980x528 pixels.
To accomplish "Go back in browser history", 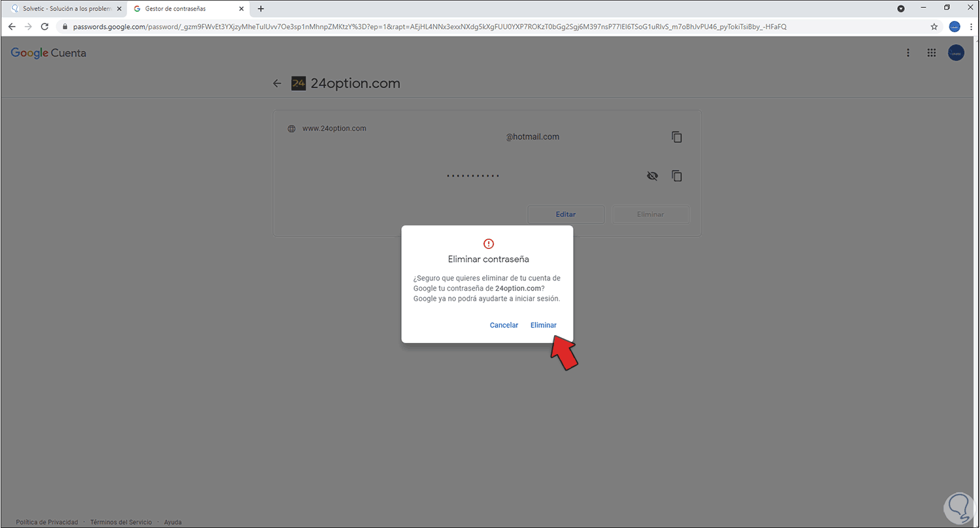I will (x=12, y=27).
